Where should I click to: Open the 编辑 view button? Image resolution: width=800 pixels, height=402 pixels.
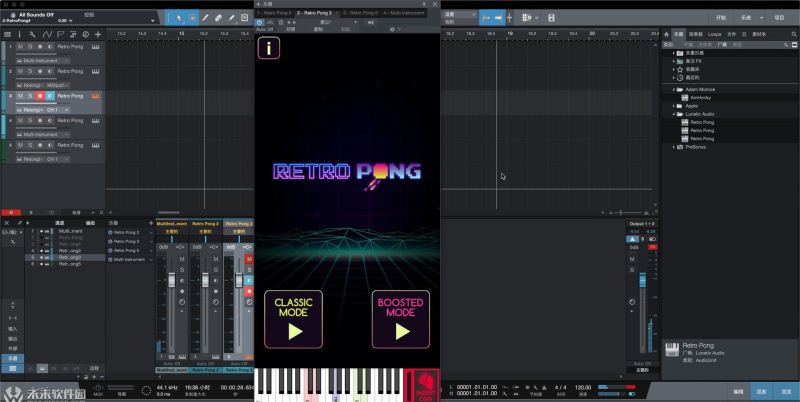(x=738, y=391)
